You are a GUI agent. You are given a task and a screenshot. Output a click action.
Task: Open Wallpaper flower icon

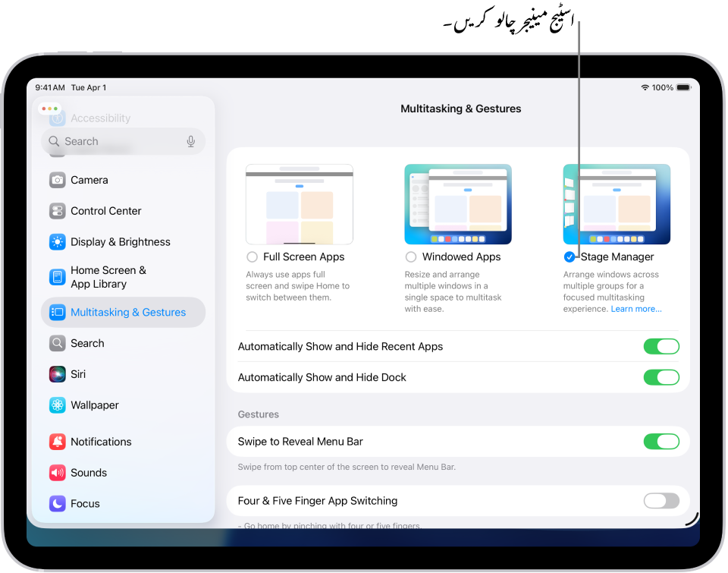click(57, 405)
